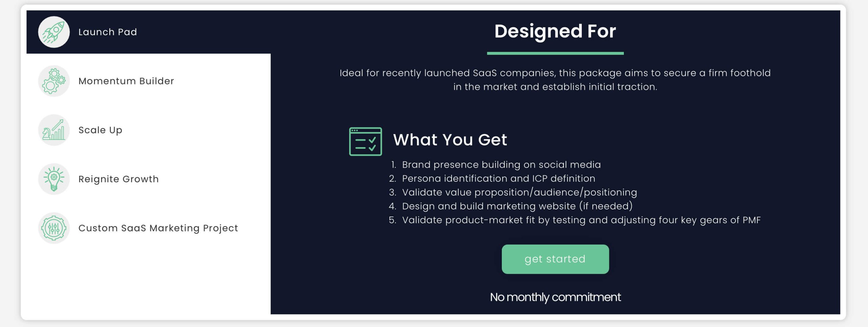The height and width of the screenshot is (327, 868).
Task: Click the Scale Up chart icon
Action: coord(54,130)
